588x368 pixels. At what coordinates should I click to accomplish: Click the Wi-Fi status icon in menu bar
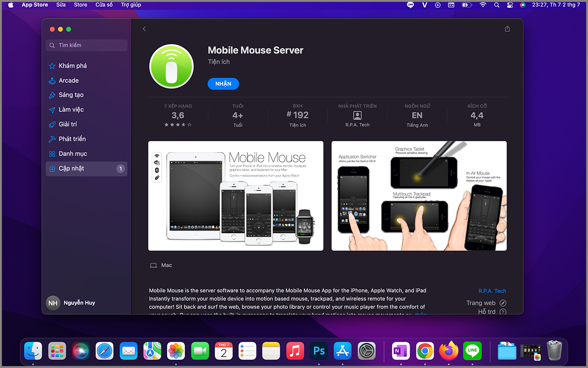point(483,5)
